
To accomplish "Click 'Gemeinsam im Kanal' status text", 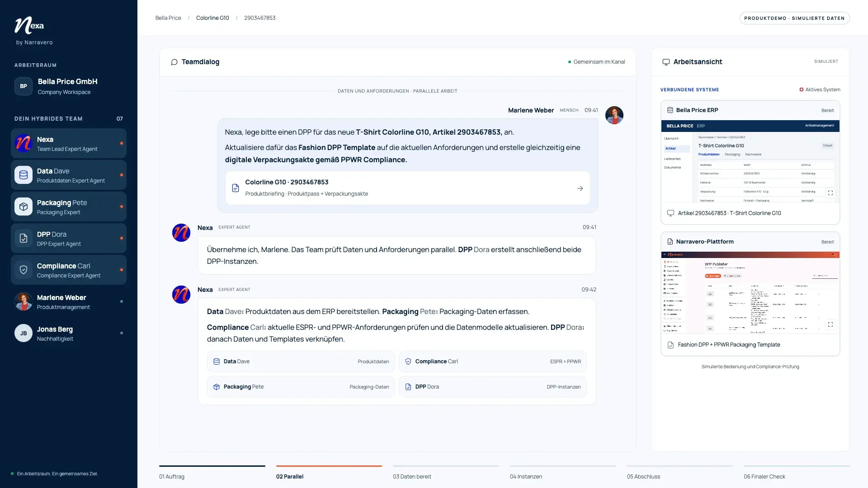I will click(599, 62).
